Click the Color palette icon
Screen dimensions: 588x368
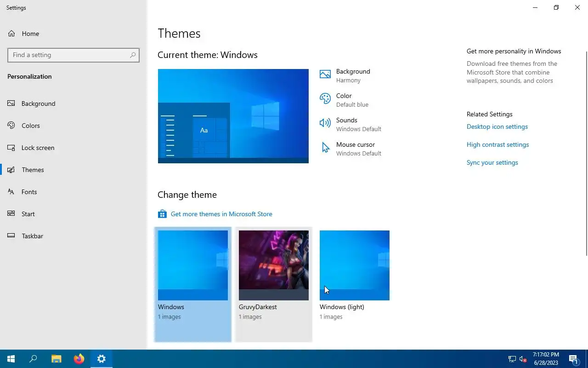pos(325,99)
